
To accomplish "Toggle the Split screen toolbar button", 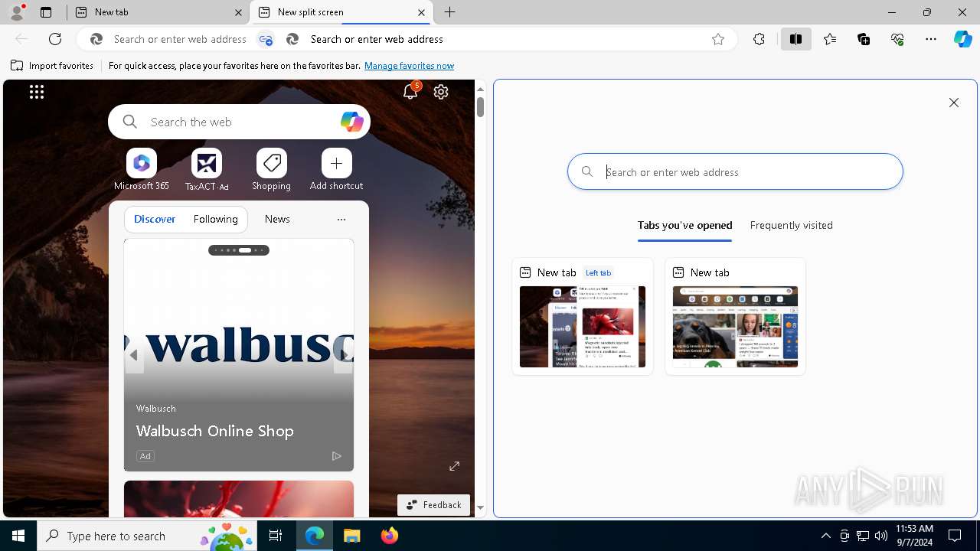I will point(795,39).
